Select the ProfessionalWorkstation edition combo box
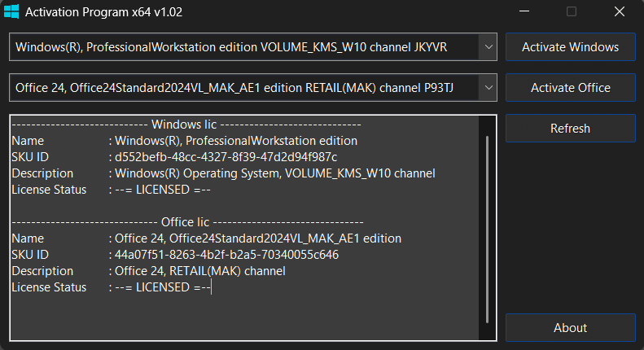The height and width of the screenshot is (350, 644). [243, 47]
